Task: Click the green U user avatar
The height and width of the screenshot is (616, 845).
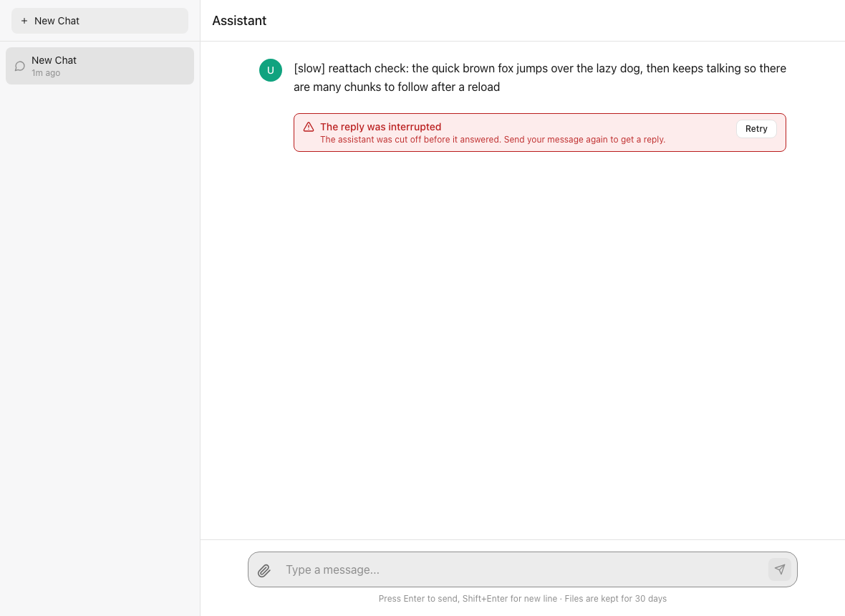Action: coord(271,70)
